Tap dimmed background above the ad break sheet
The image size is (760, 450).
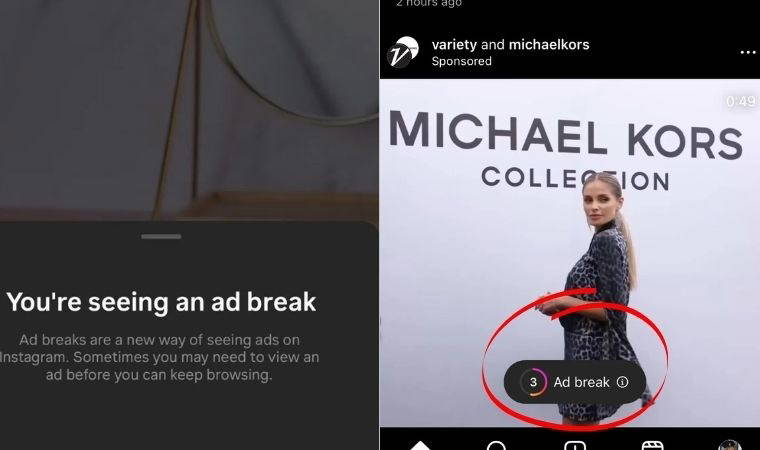[189, 109]
